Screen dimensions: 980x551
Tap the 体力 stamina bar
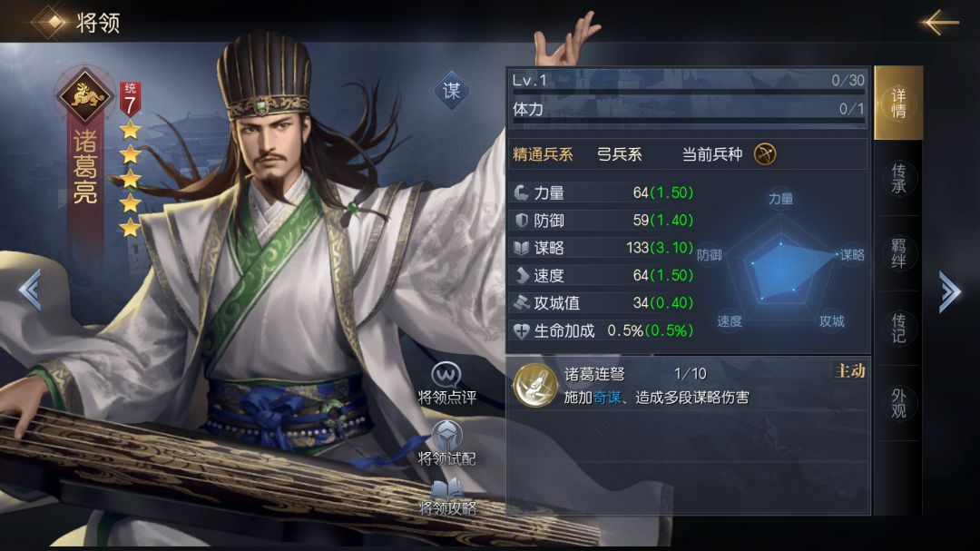point(688,111)
